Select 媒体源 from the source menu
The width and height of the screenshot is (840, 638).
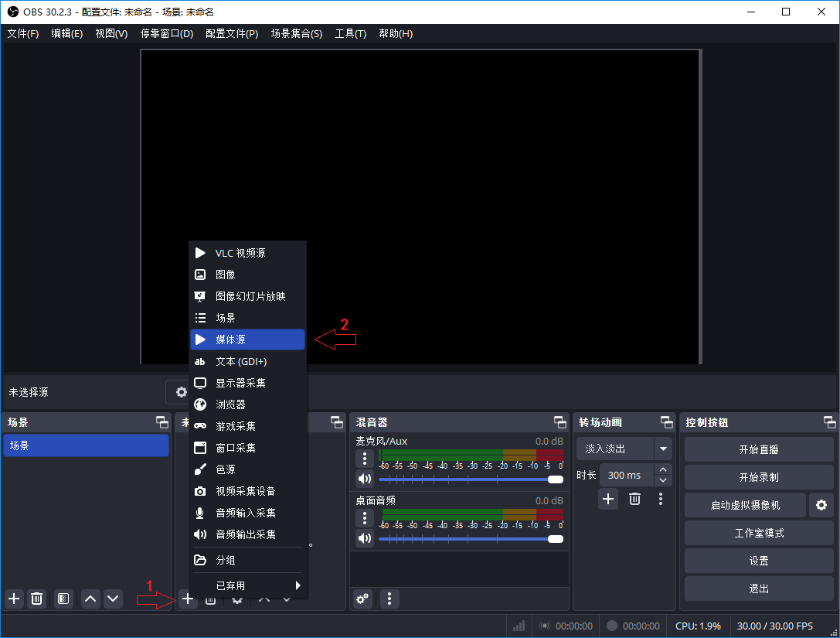[247, 339]
